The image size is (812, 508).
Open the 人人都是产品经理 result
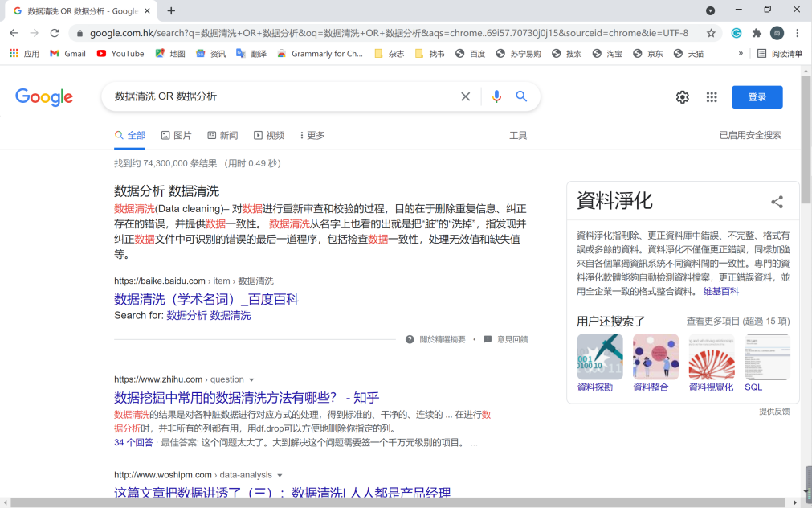(282, 492)
